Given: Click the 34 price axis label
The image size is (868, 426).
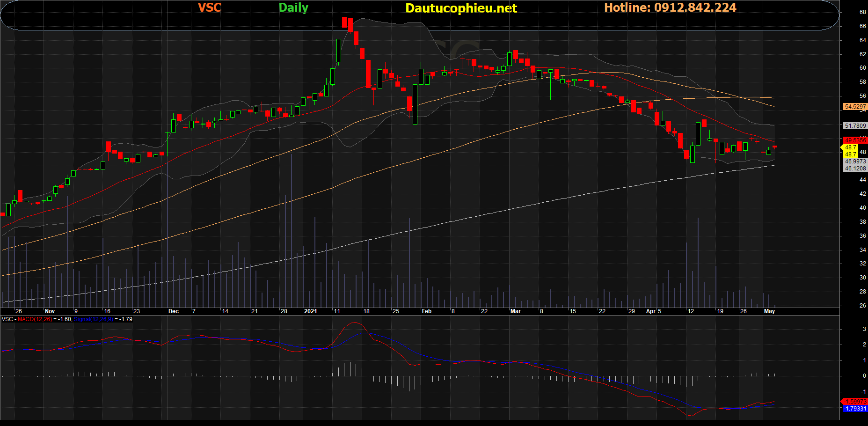Looking at the screenshot, I should pos(863,250).
